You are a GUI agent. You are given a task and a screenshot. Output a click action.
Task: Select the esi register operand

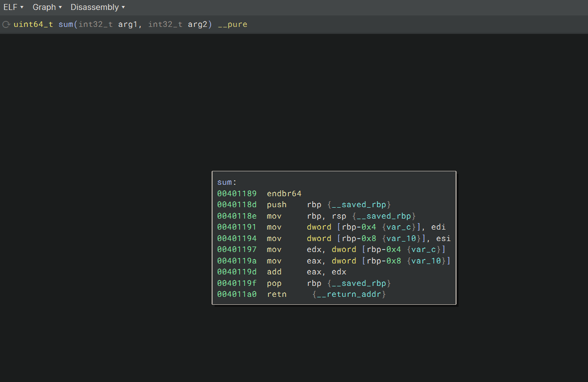pyautogui.click(x=443, y=239)
